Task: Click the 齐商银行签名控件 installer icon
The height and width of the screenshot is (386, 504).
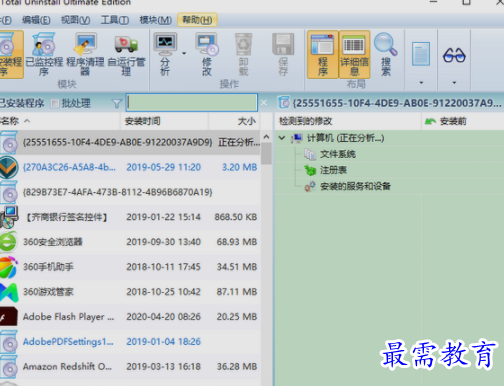Action: (9, 217)
